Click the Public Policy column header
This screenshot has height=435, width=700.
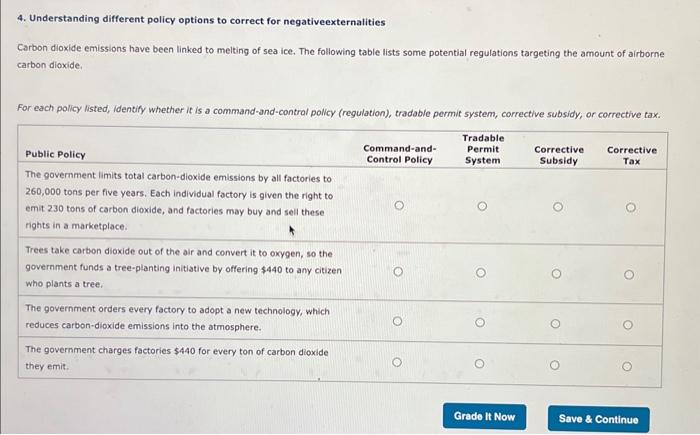point(55,154)
